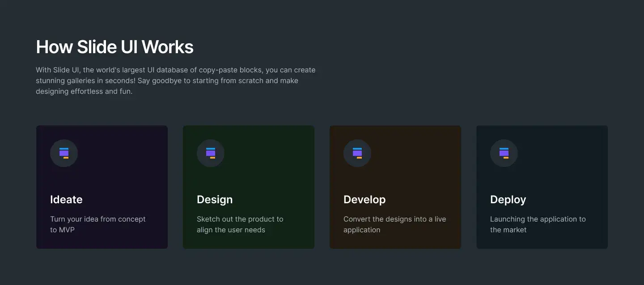Screen dimensions: 644x285
Task: Select the Deploy card heading
Action: 508,200
